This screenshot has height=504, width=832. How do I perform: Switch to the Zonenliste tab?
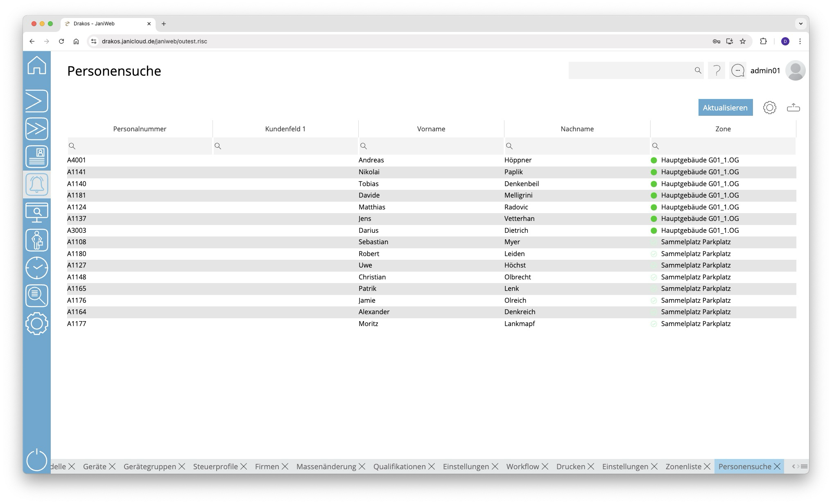[683, 466]
